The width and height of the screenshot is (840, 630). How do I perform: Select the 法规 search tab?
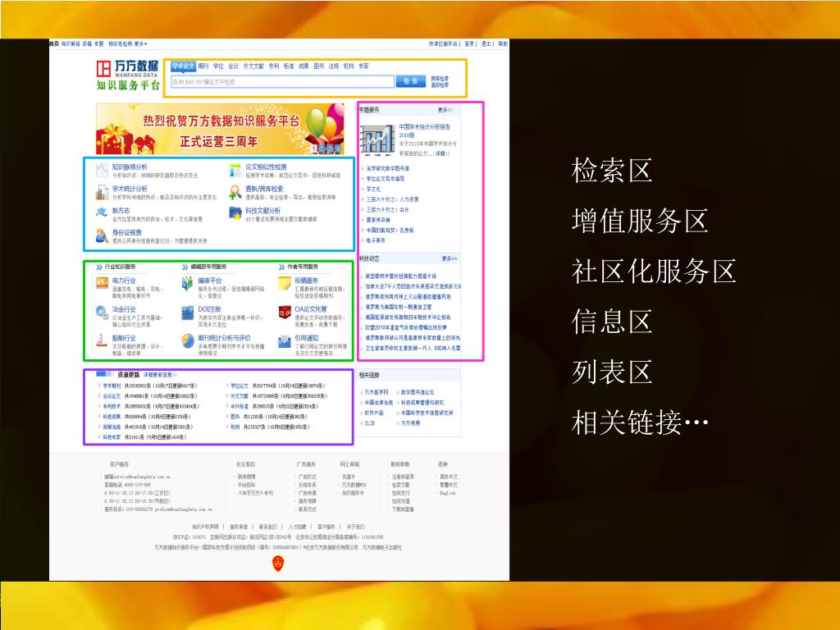coord(334,66)
